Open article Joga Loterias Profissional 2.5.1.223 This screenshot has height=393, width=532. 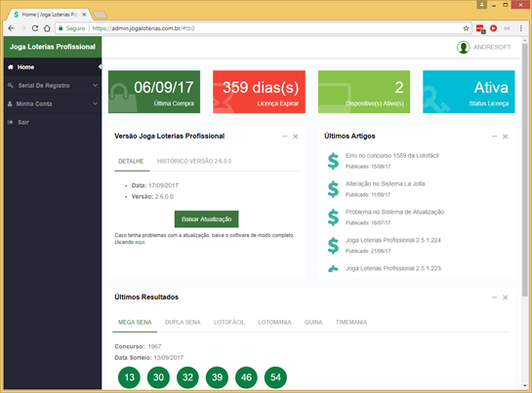392,268
